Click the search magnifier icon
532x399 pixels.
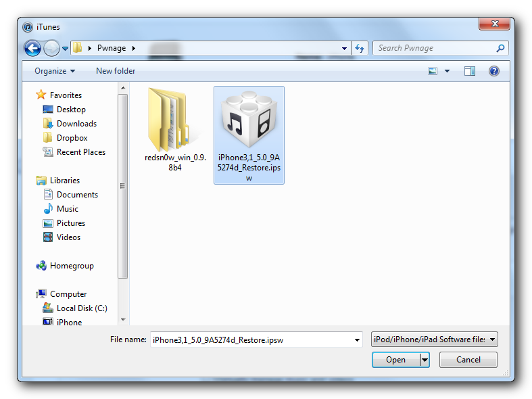click(x=500, y=48)
